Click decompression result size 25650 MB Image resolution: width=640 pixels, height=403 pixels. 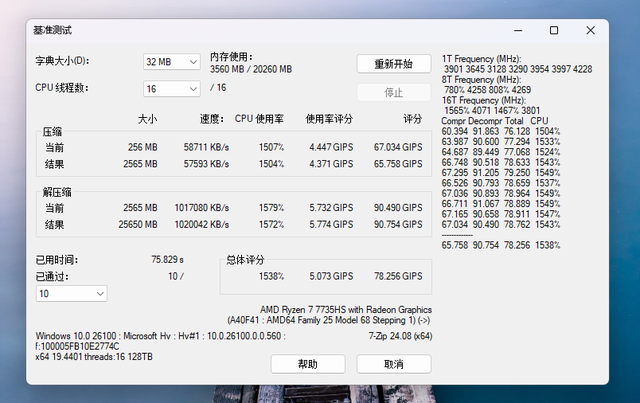[138, 224]
